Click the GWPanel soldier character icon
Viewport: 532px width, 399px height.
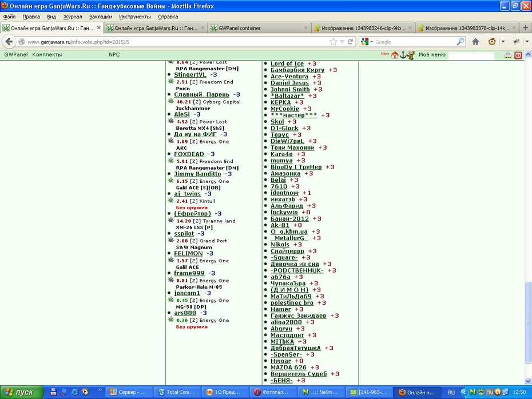[x=411, y=55]
